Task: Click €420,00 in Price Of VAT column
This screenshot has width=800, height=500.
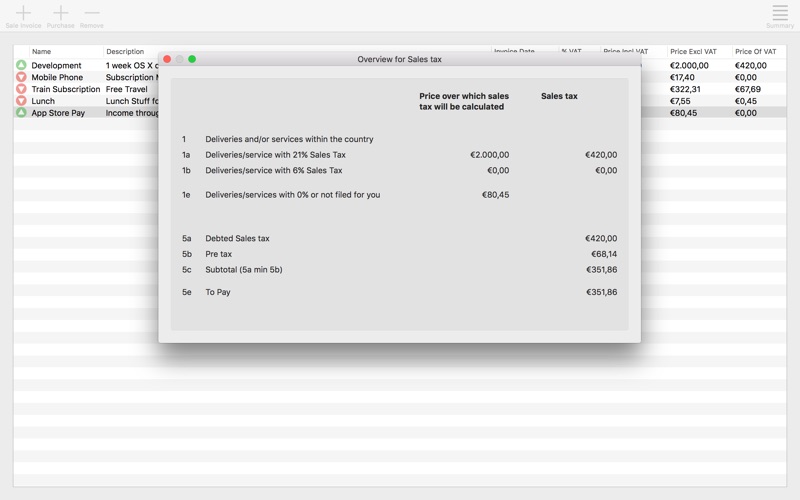Action: point(751,65)
